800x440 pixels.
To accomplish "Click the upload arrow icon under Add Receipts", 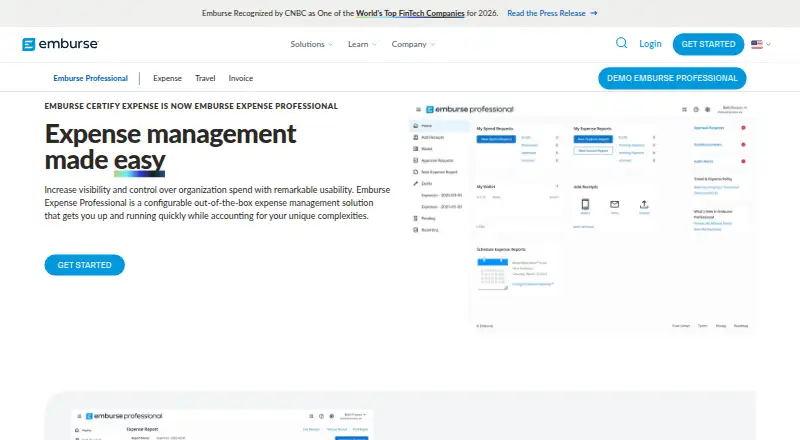I will pyautogui.click(x=644, y=204).
